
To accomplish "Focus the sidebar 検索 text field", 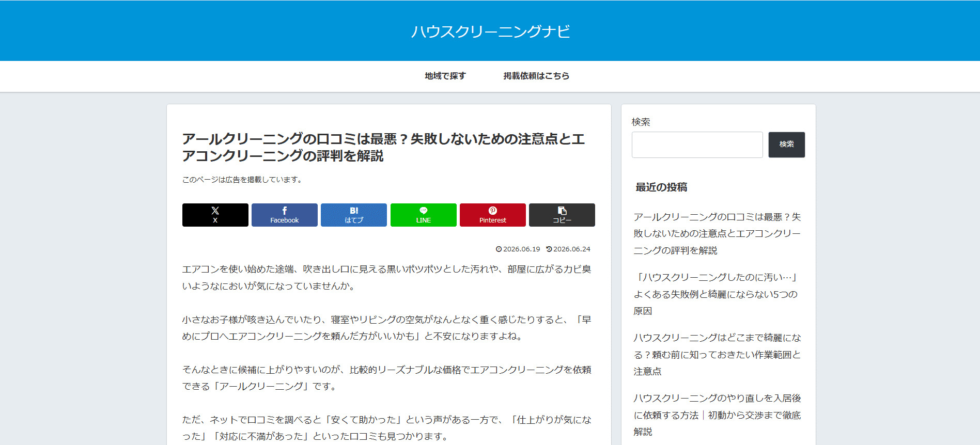I will pyautogui.click(x=697, y=145).
